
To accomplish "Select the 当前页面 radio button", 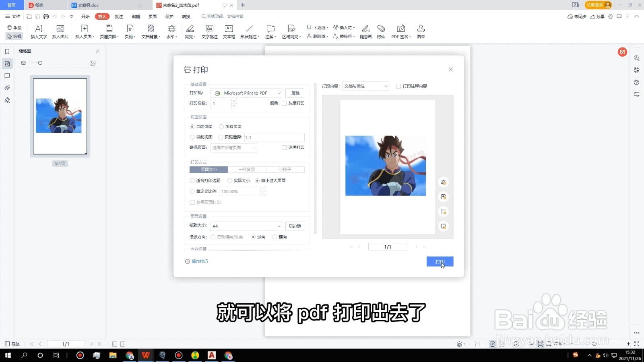I will pyautogui.click(x=192, y=127).
